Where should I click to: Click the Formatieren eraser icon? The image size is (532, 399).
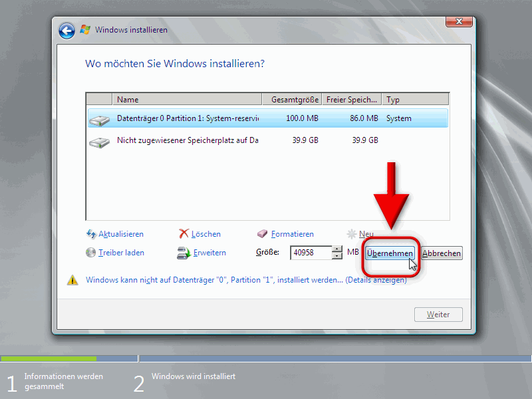(262, 234)
